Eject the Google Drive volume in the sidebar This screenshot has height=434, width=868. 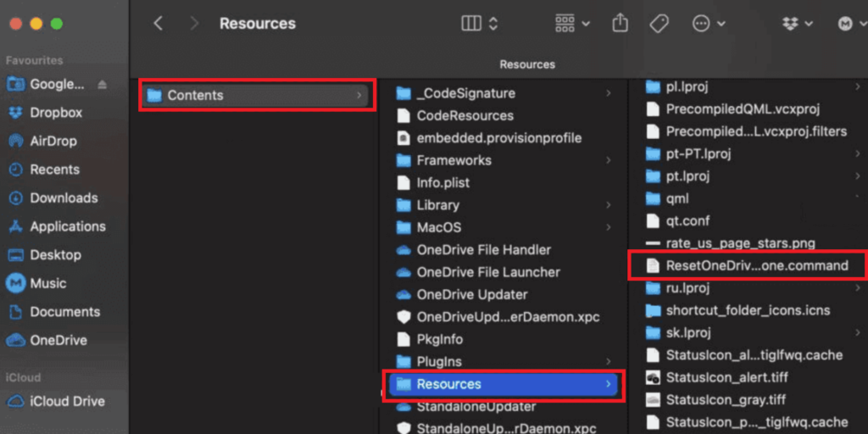pos(103,84)
